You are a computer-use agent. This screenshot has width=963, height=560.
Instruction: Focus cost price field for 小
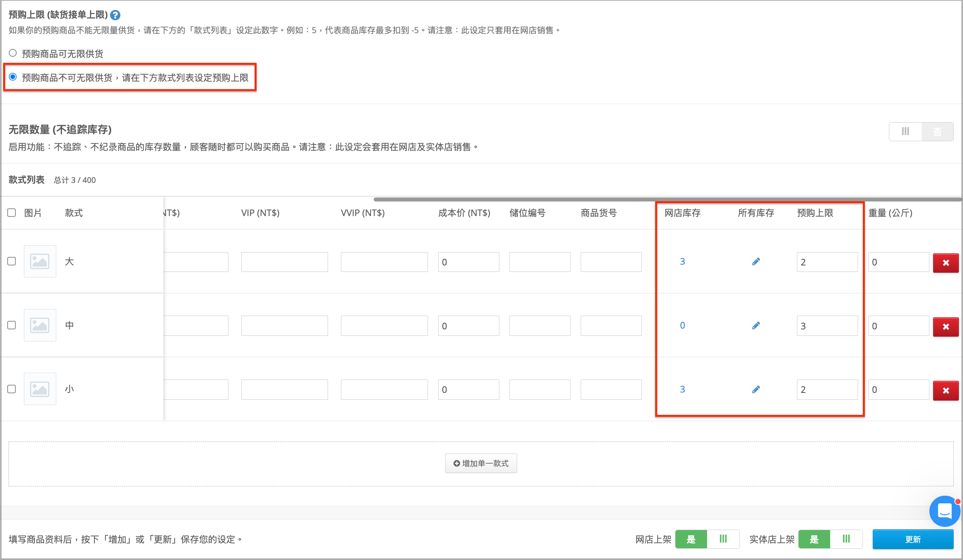point(469,390)
